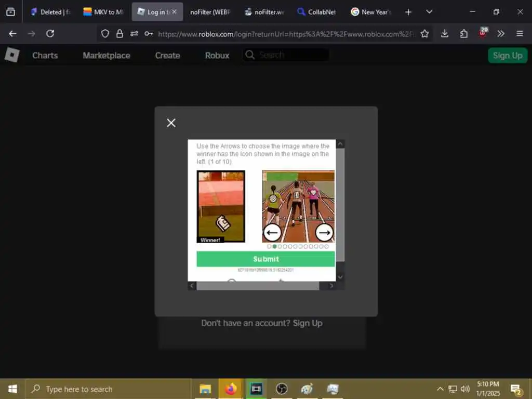
Task: Switch to the MKV to MP tab
Action: (103, 12)
